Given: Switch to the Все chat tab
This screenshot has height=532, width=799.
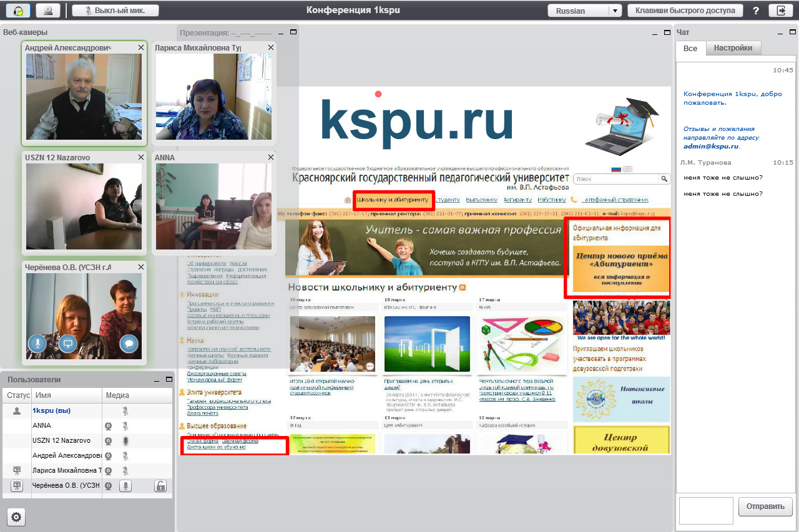Looking at the screenshot, I should [690, 49].
